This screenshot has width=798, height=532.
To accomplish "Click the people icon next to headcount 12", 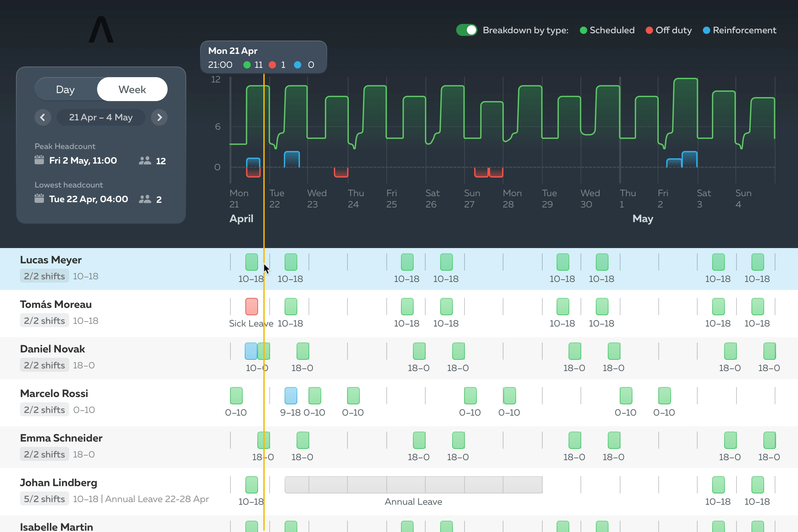I will point(145,161).
